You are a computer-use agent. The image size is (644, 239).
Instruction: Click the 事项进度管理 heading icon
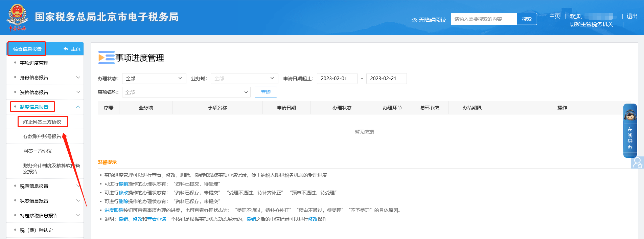[106, 58]
